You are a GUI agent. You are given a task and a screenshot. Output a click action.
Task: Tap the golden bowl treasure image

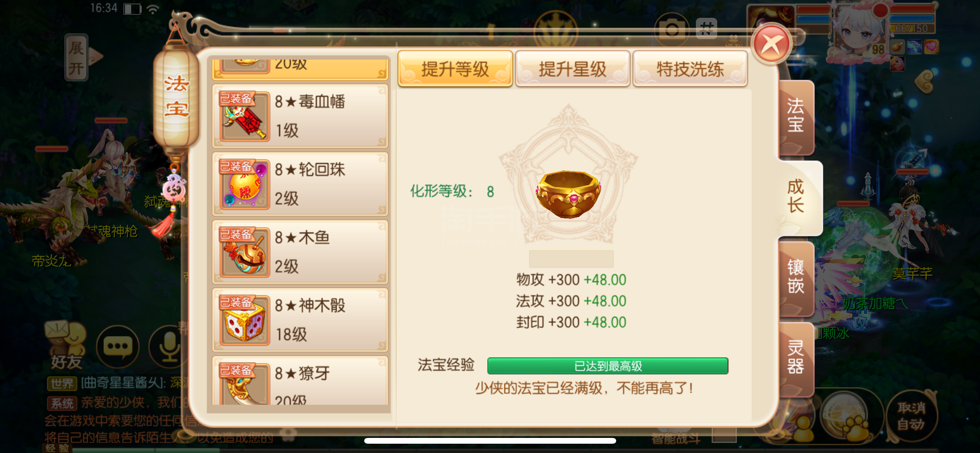click(x=568, y=194)
